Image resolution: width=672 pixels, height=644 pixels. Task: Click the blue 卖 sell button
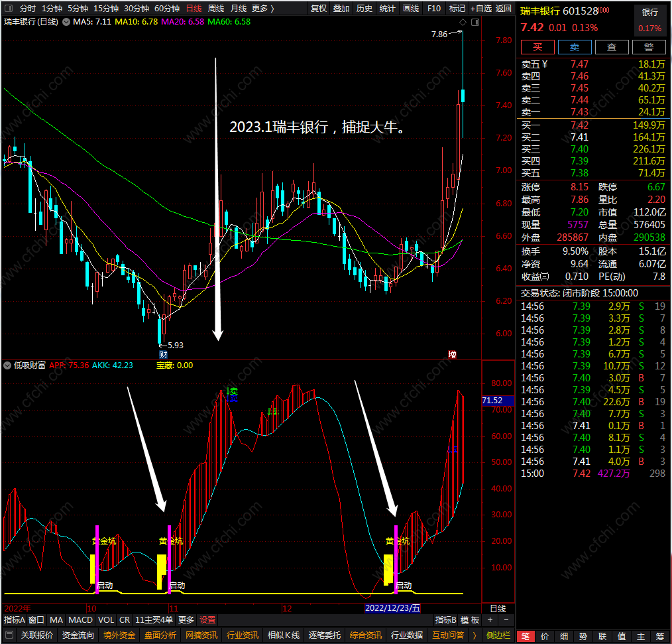575,47
